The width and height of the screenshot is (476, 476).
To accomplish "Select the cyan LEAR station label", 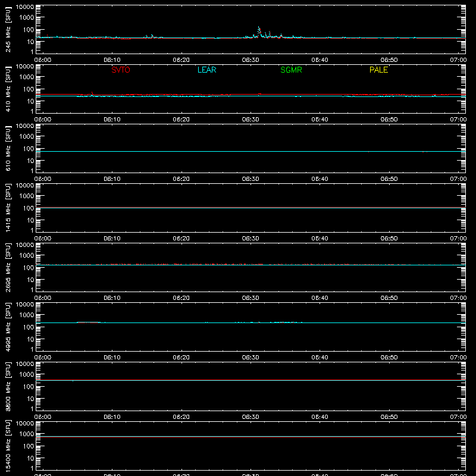I will [x=206, y=70].
